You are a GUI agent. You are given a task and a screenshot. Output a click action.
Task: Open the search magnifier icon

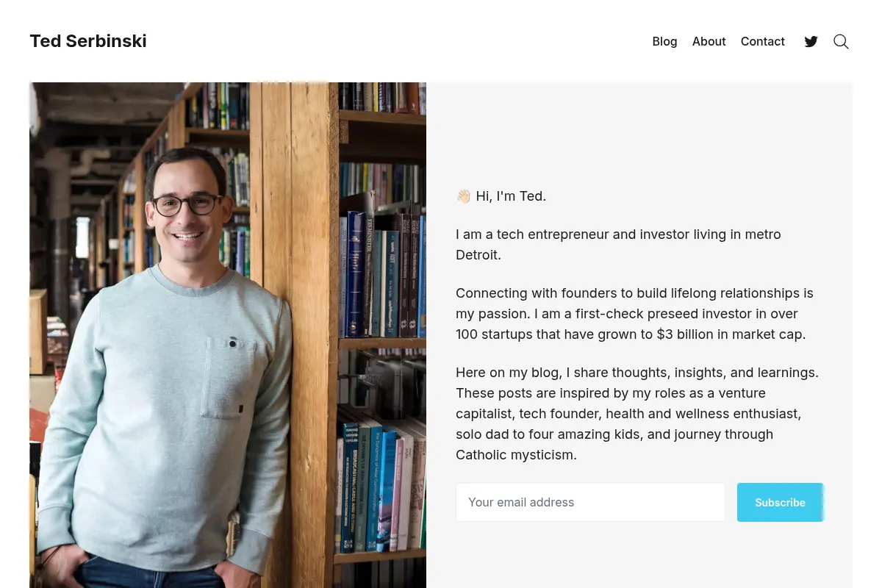click(x=841, y=41)
